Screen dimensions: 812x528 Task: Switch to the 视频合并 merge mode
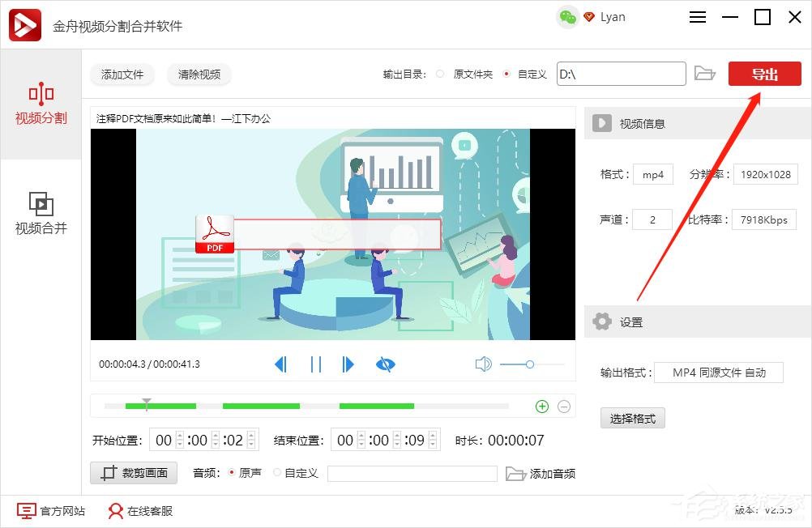tap(41, 213)
